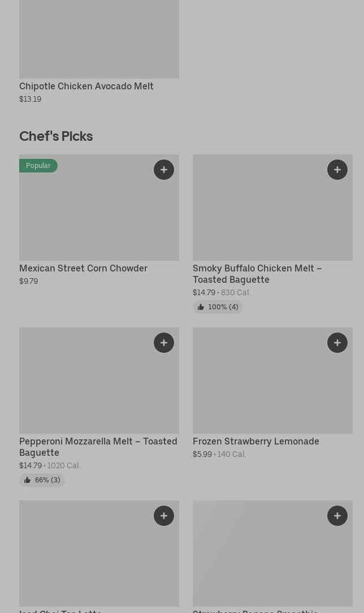Click the Chef's Picks section heading
The image size is (364, 613).
pyautogui.click(x=56, y=136)
